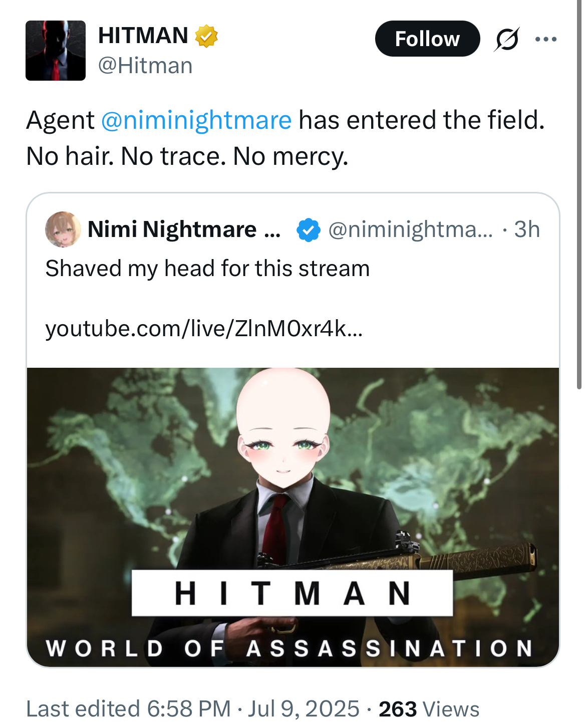Open the Grok slash-circle icon
Screen dimensions: 586x728
pos(507,39)
